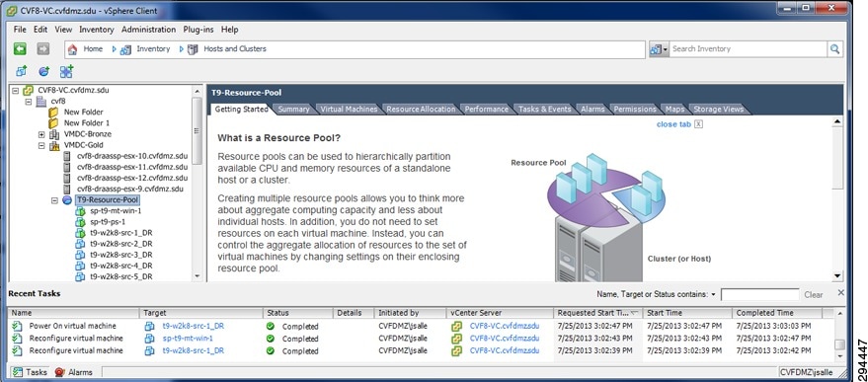Screen dimensions: 868x382
Task: Click inventory tree scroll down arrow
Action: point(197,275)
